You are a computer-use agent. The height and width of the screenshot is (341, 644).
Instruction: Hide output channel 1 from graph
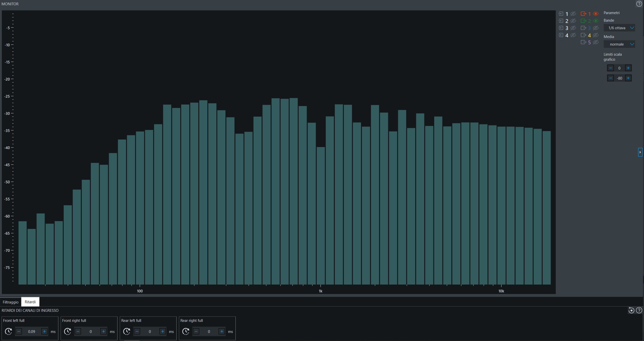click(596, 14)
